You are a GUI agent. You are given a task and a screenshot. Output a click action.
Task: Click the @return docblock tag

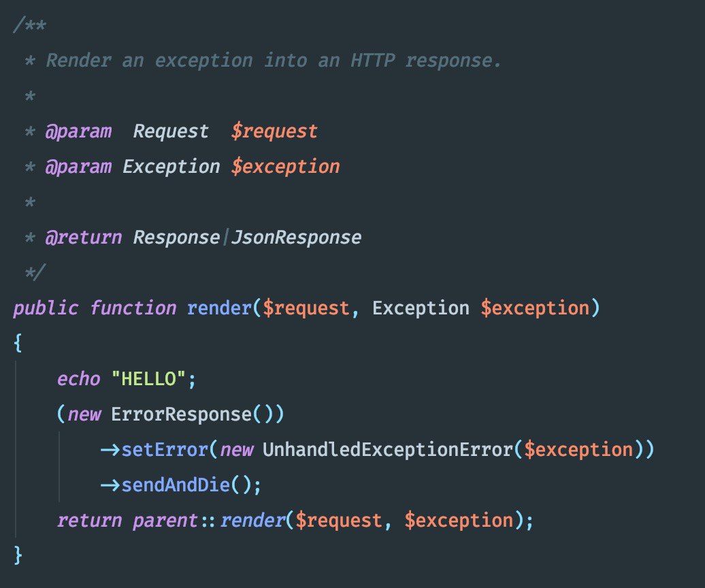[x=84, y=238]
